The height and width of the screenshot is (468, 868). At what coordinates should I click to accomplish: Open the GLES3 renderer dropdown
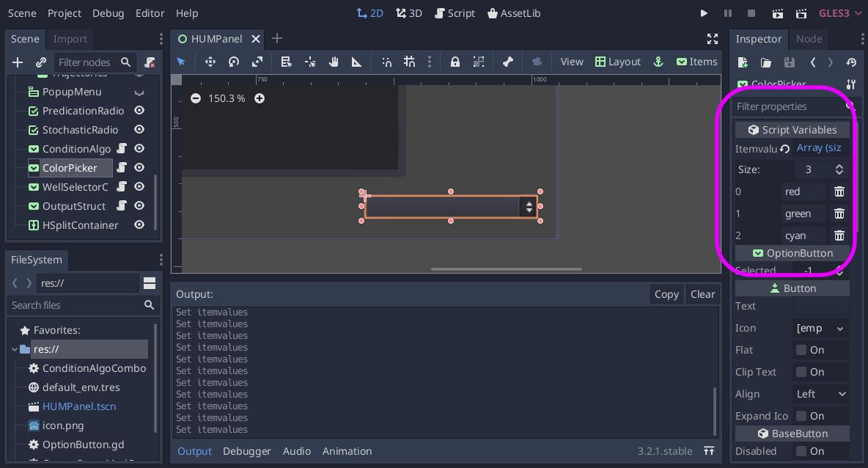point(839,13)
